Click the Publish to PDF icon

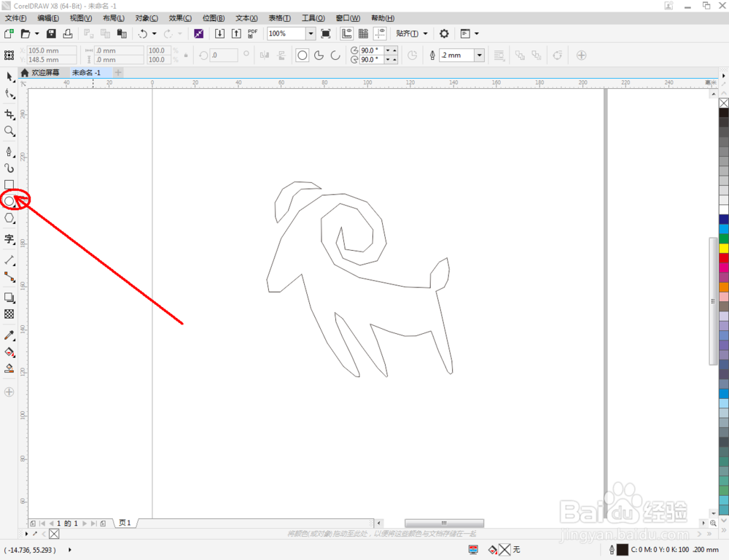coord(252,34)
